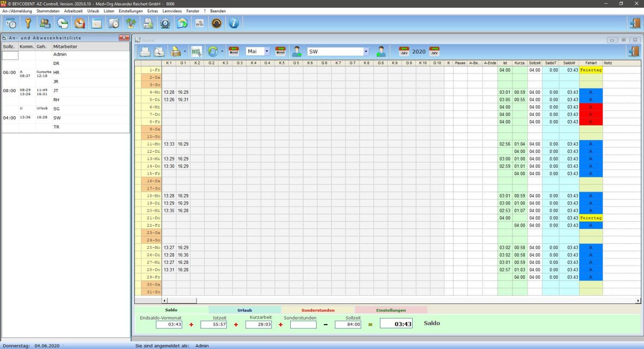Switch to next employee icon right of SW

tap(381, 51)
